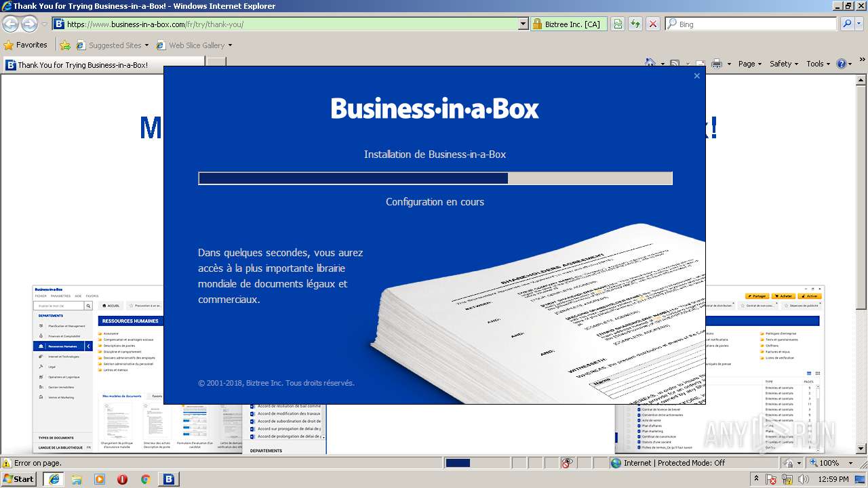Screen dimensions: 868x488
Task: Expand the address bar URL history dropdown
Action: (523, 24)
